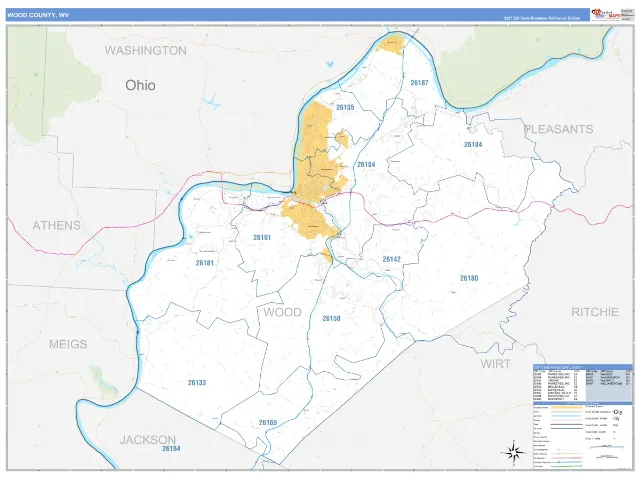
Task: Click ZIP code label 26105
Action: point(345,107)
